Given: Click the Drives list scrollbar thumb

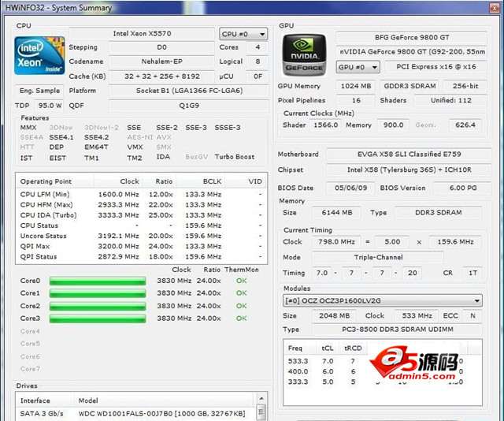Looking at the screenshot, I should 261,412.
